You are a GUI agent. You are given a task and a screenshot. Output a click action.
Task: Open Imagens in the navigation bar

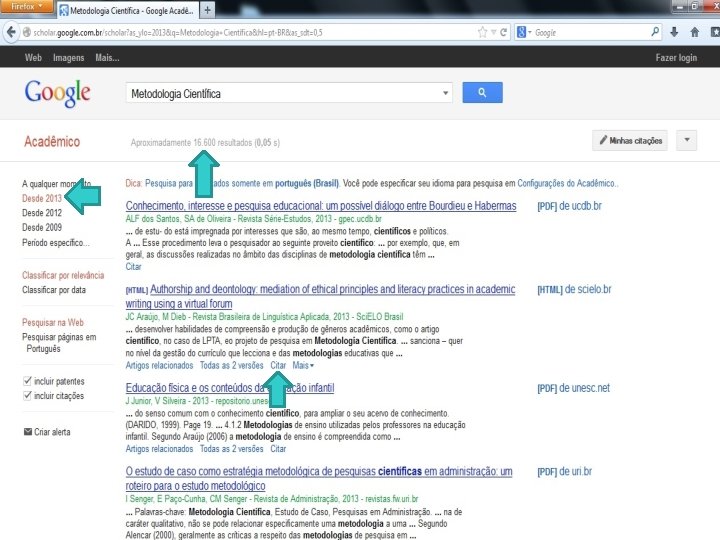tap(68, 58)
